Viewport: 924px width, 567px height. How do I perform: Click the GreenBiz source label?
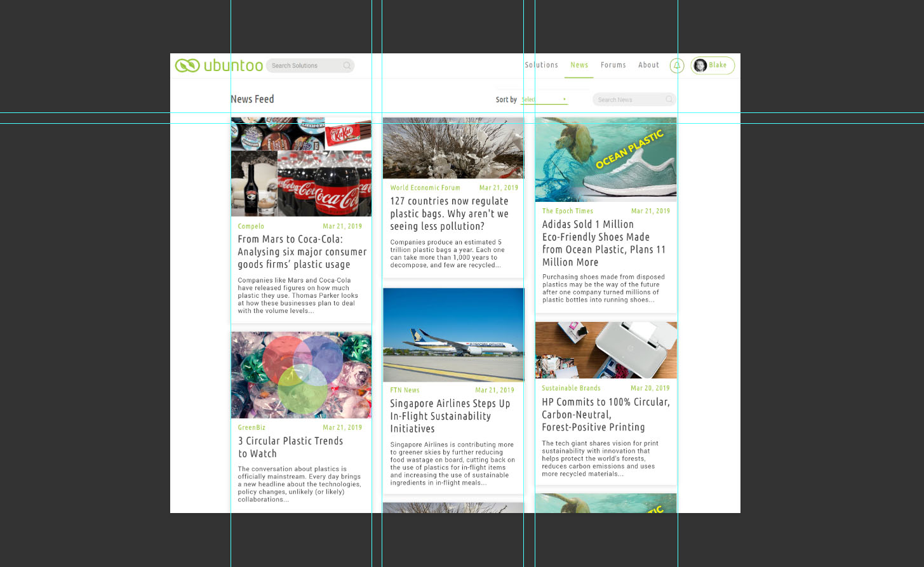tap(251, 427)
